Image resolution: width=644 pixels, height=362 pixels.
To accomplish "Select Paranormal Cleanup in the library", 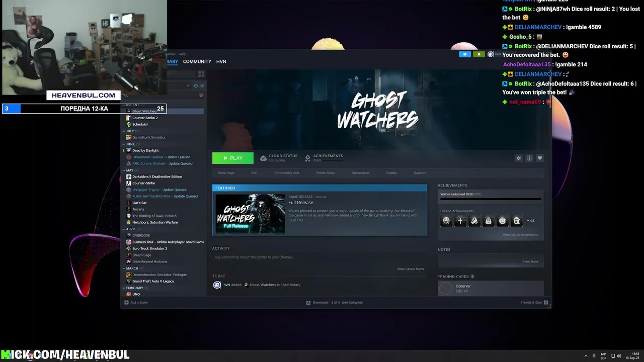I will tap(147, 157).
